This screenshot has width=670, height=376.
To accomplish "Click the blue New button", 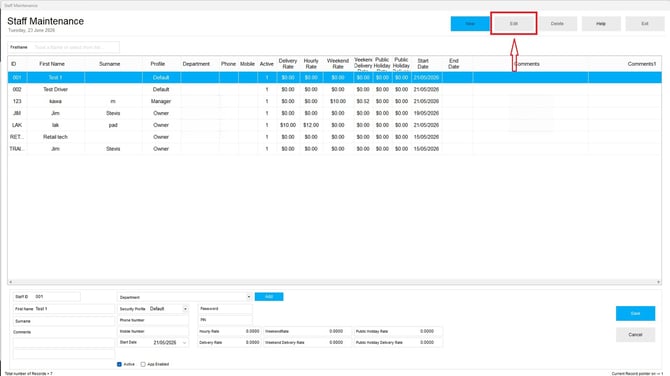I will click(x=470, y=24).
